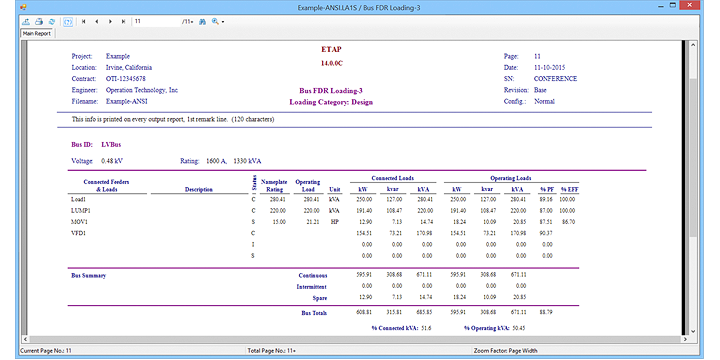The height and width of the screenshot is (360, 720).
Task: Click the '14.0.0C' version text
Action: click(332, 63)
